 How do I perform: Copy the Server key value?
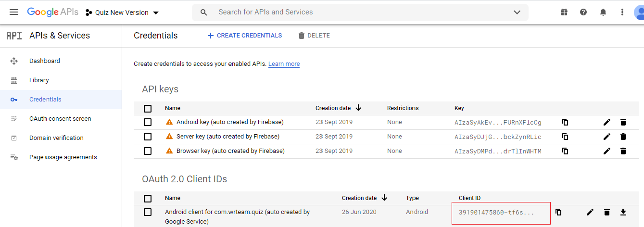point(565,137)
